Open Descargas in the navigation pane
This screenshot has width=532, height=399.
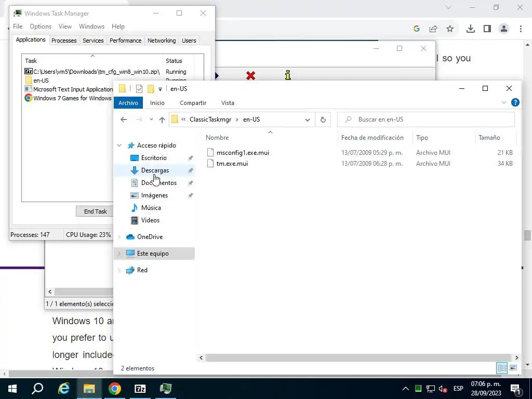[x=155, y=170]
